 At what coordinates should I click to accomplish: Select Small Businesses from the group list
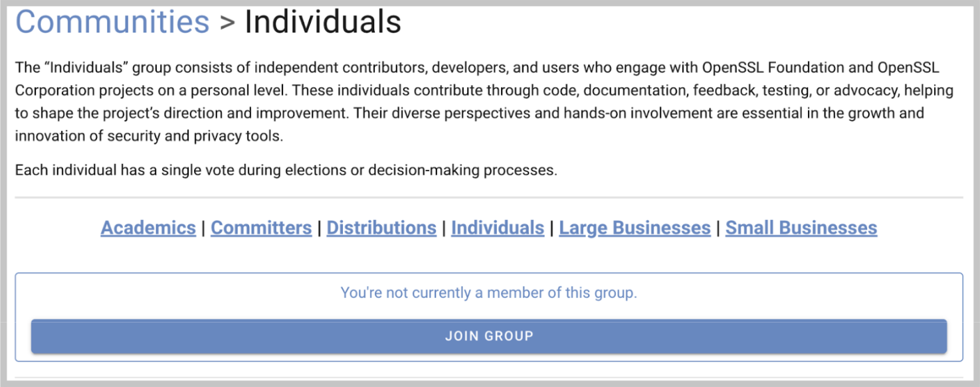click(x=801, y=227)
